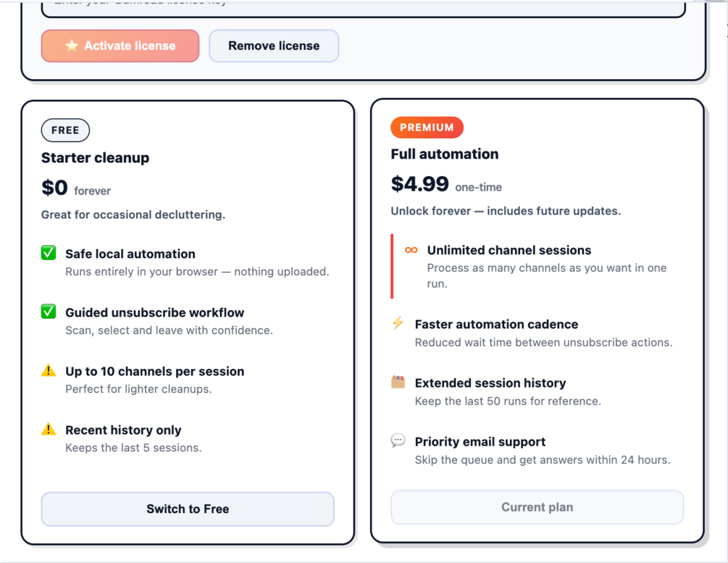Click the warning icon beside Up to 10 channels
The image size is (728, 563).
(49, 371)
